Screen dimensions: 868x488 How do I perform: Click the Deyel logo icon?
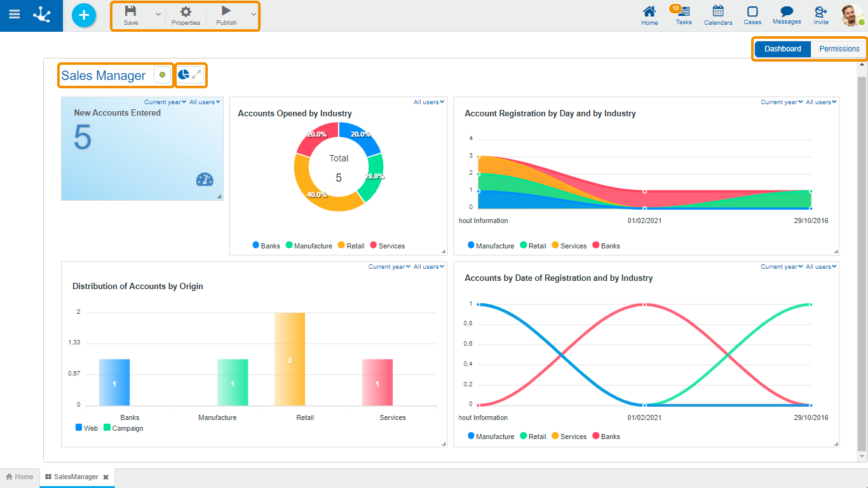point(43,15)
